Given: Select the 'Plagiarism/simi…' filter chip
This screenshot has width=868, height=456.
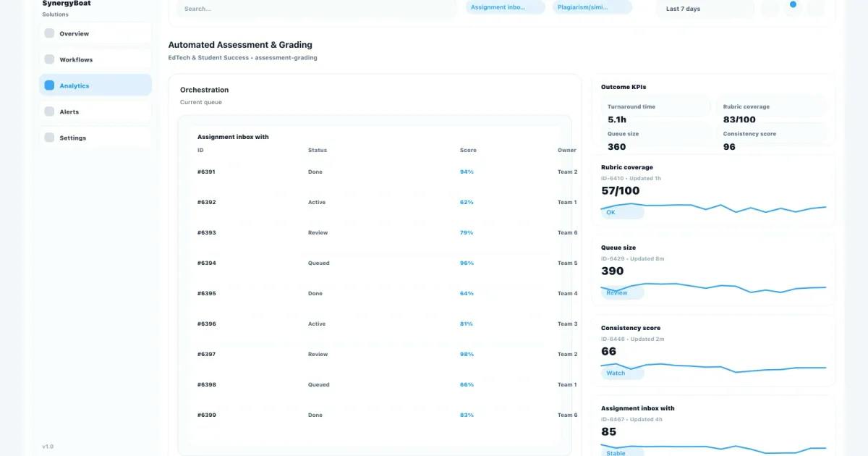Looking at the screenshot, I should point(592,7).
